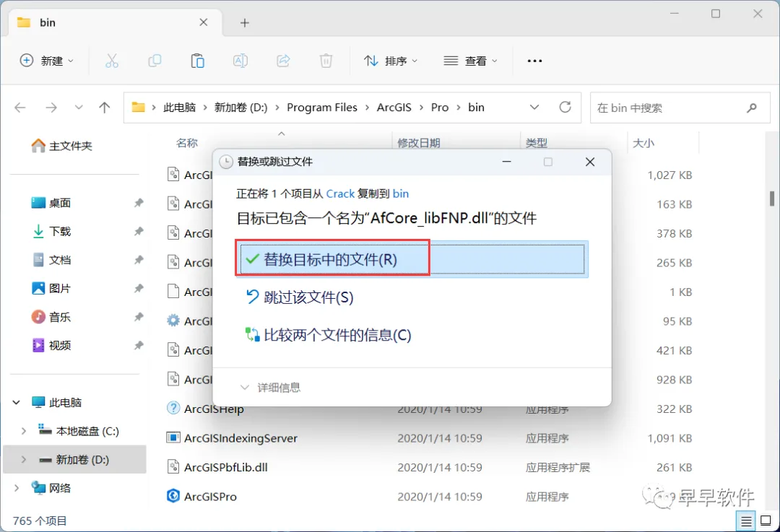Click Program Files in the breadcrumb
Screen dimensions: 780x532
point(322,108)
